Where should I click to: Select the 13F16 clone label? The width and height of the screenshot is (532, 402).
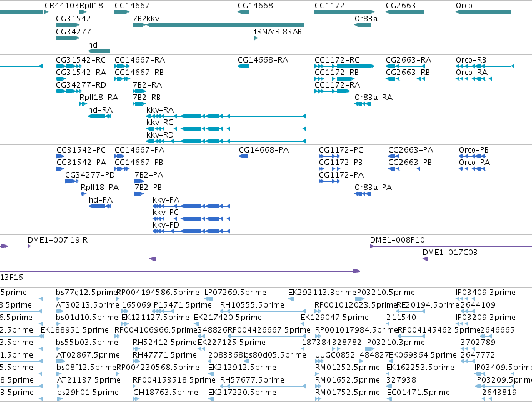(x=11, y=278)
